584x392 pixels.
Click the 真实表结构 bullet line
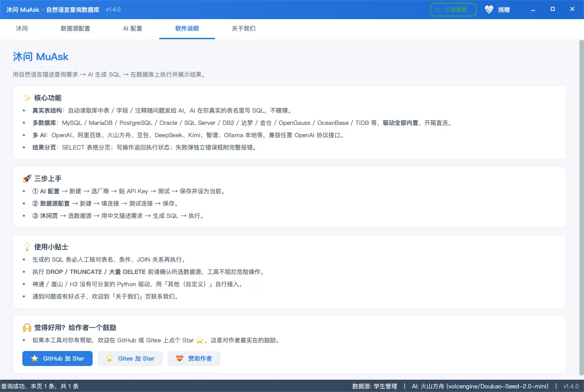pyautogui.click(x=162, y=110)
